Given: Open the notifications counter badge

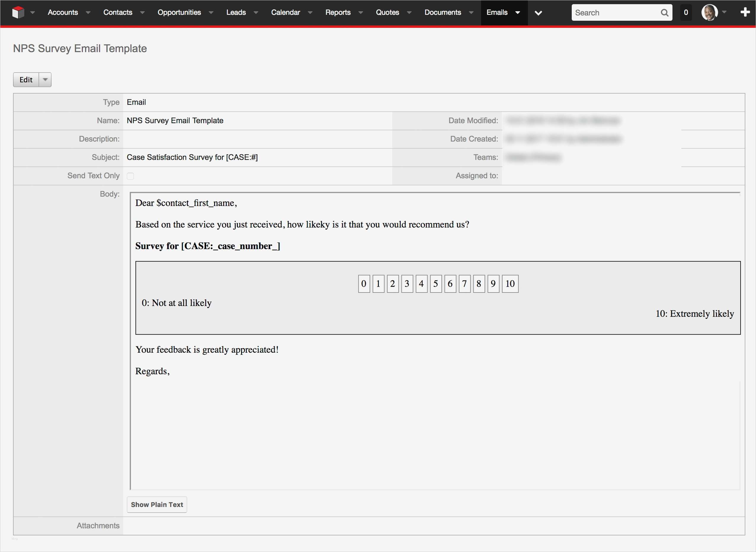Looking at the screenshot, I should (686, 12).
